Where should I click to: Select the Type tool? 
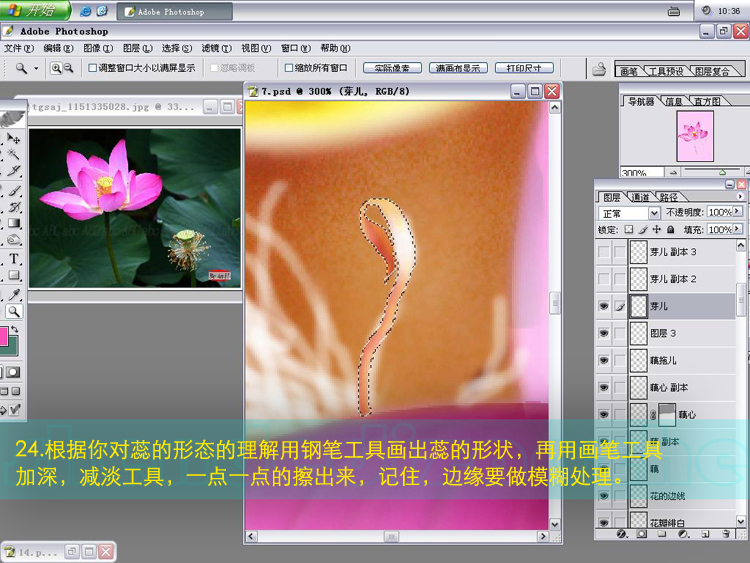pyautogui.click(x=13, y=259)
